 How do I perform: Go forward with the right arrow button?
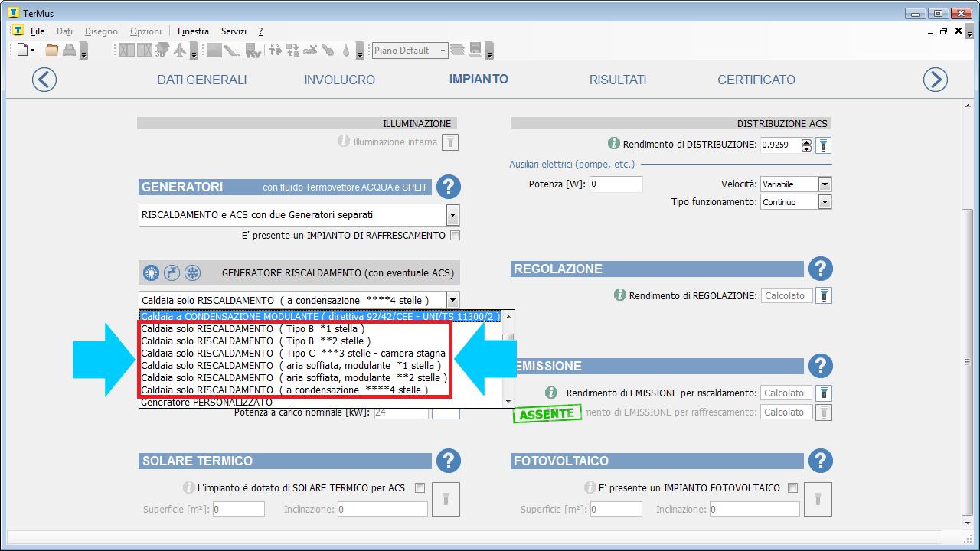[935, 80]
